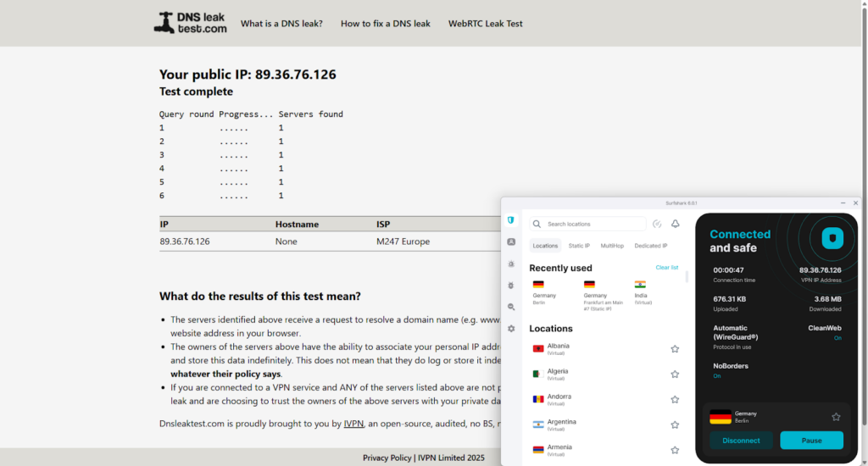The height and width of the screenshot is (466, 868).
Task: Click the Armenia flag icon
Action: tap(538, 450)
